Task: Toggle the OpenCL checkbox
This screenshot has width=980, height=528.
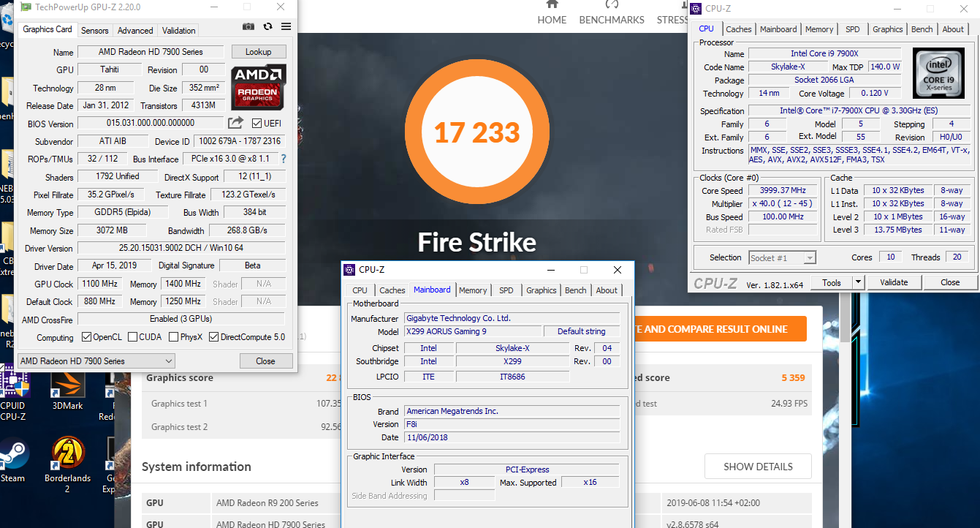Action: (x=87, y=337)
